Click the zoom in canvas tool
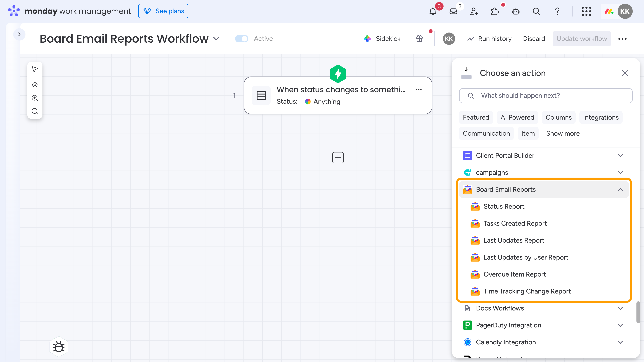This screenshot has height=362, width=644. pyautogui.click(x=35, y=98)
